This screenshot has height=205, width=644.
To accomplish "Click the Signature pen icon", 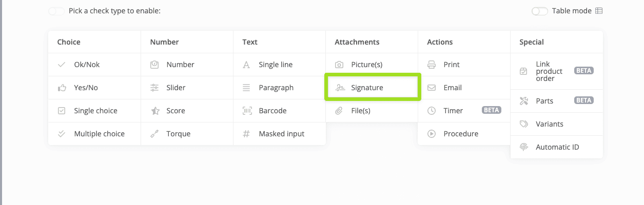I will click(x=339, y=88).
